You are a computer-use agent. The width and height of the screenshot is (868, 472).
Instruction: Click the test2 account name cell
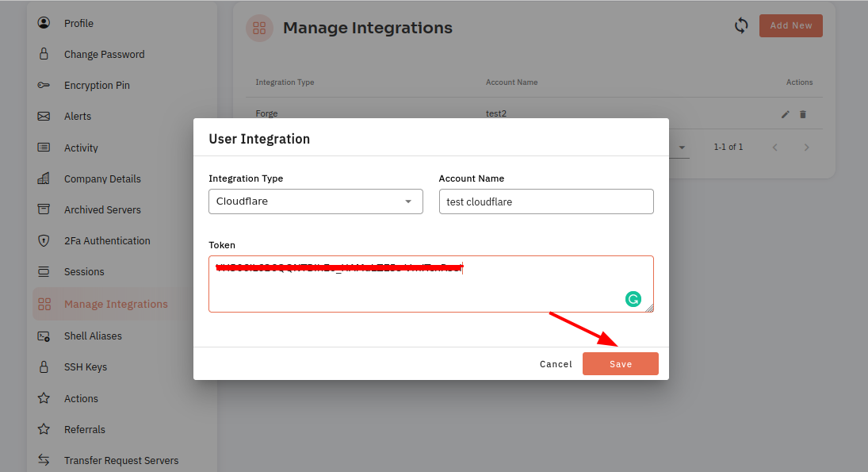click(496, 113)
